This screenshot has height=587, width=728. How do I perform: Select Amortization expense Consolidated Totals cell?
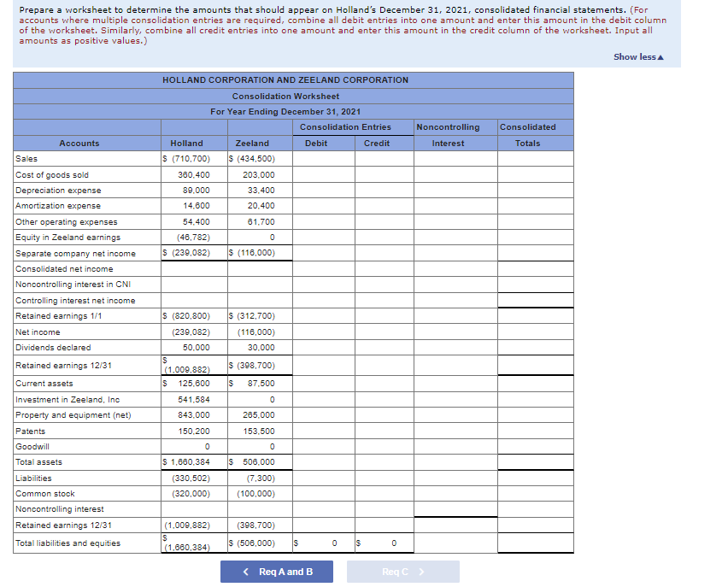[x=536, y=206]
